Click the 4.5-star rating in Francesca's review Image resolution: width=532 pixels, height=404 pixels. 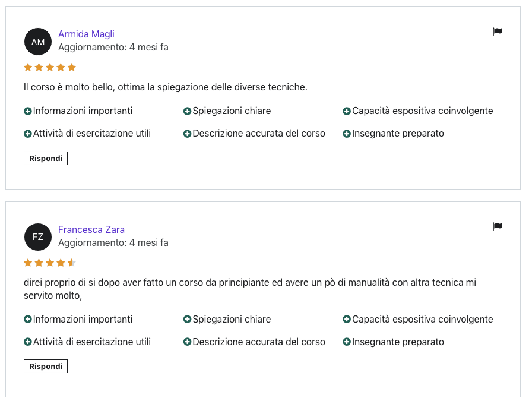tap(50, 263)
